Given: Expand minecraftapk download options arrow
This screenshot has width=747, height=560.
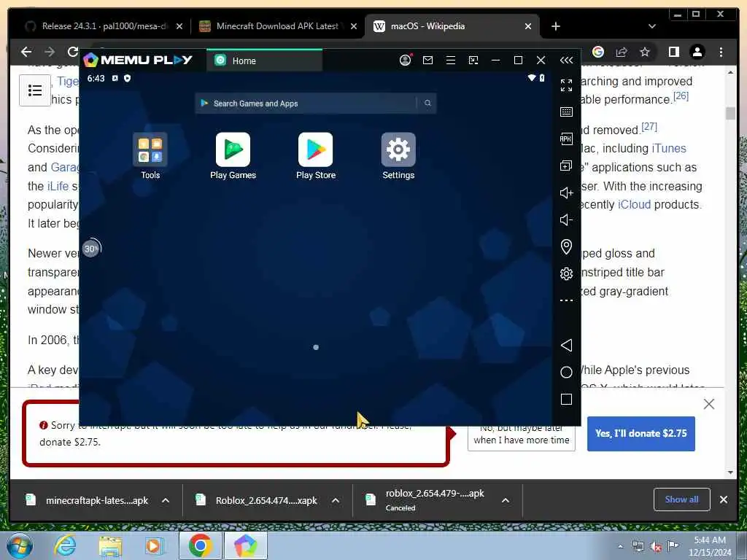Looking at the screenshot, I should [x=166, y=500].
